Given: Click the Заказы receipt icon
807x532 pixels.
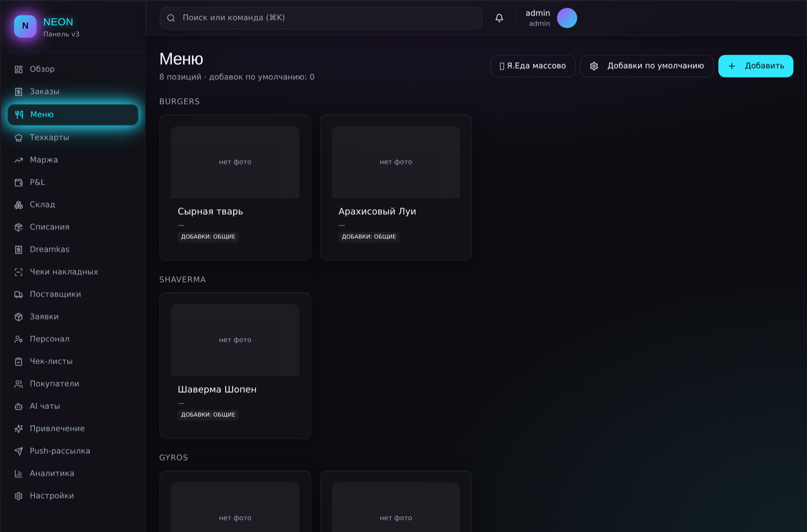Looking at the screenshot, I should coord(19,92).
